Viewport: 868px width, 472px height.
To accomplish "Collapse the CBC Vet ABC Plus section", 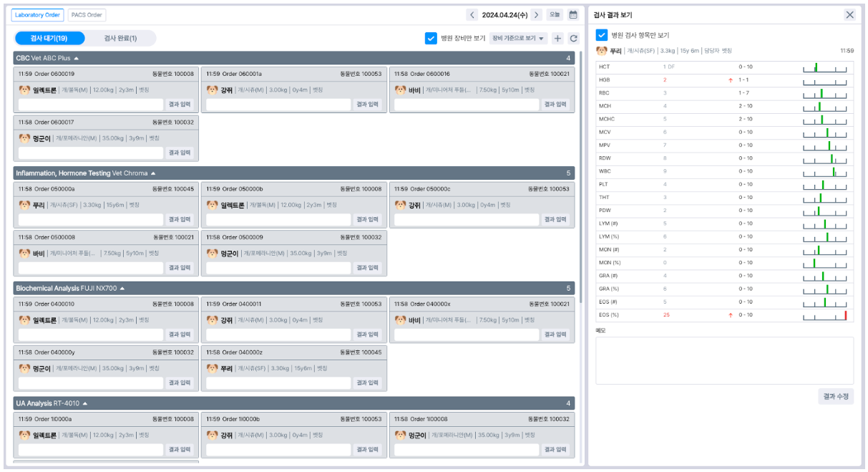I will (x=77, y=58).
